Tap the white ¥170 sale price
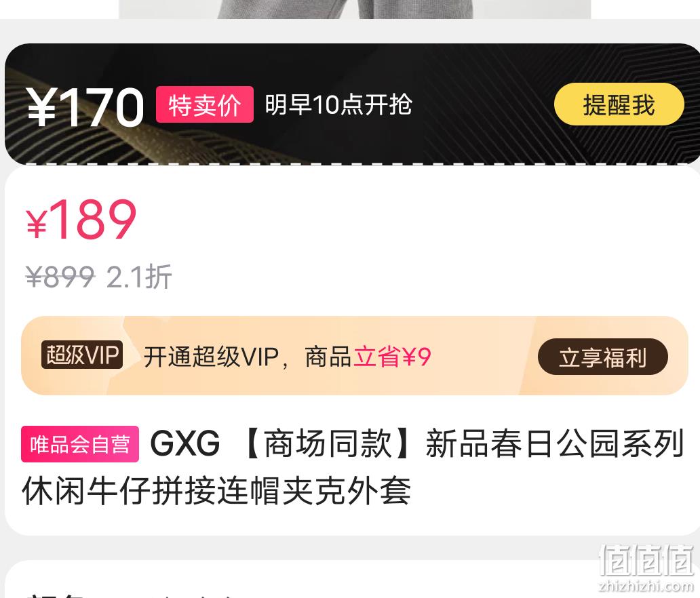The image size is (700, 598). (85, 107)
